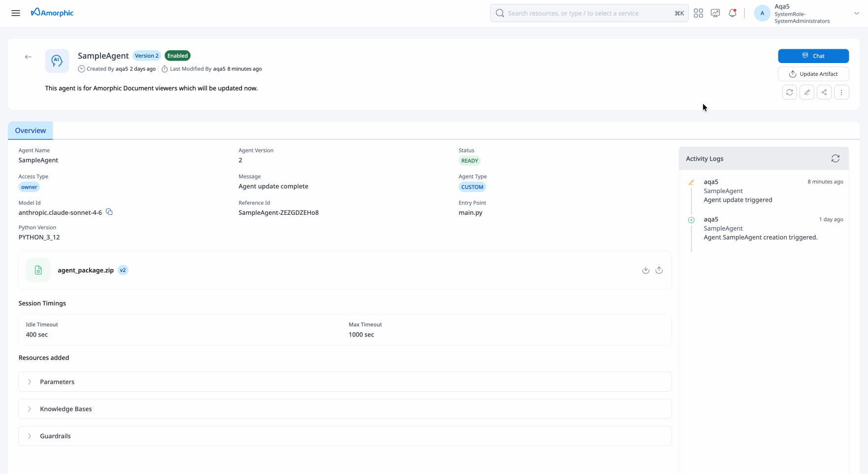
Task: Start a Chat with the agent
Action: (813, 56)
